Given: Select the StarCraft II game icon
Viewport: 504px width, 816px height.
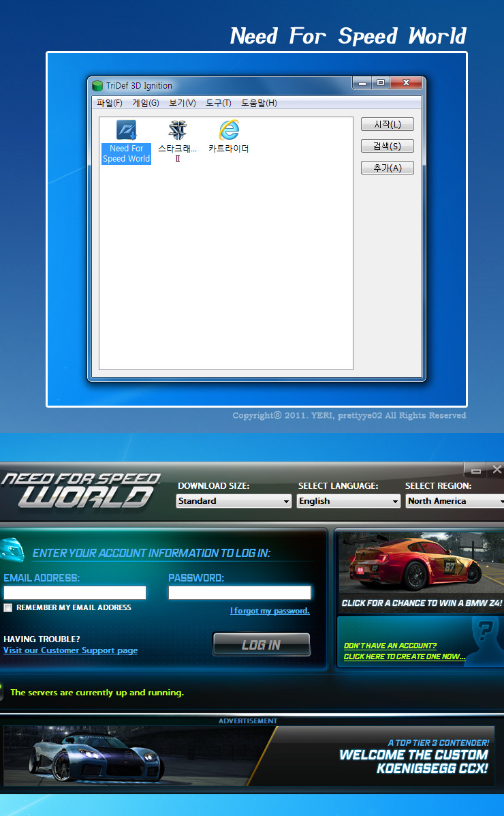Looking at the screenshot, I should (177, 141).
